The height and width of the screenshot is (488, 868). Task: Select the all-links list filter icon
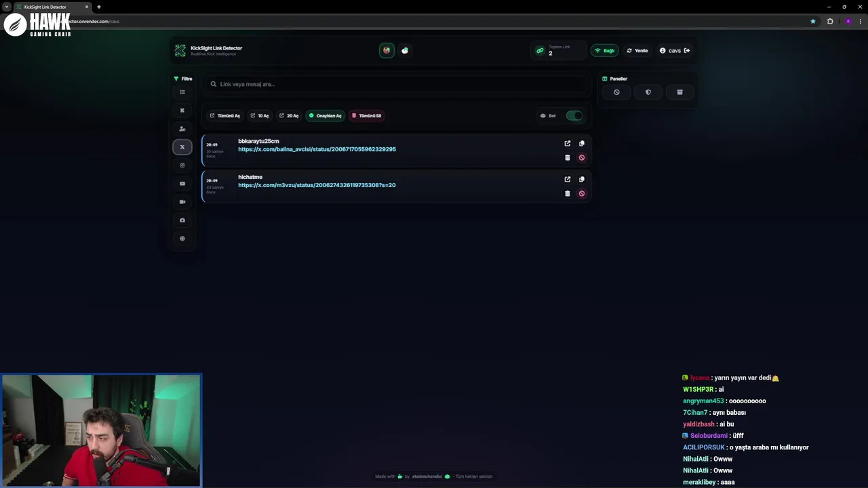(x=182, y=92)
